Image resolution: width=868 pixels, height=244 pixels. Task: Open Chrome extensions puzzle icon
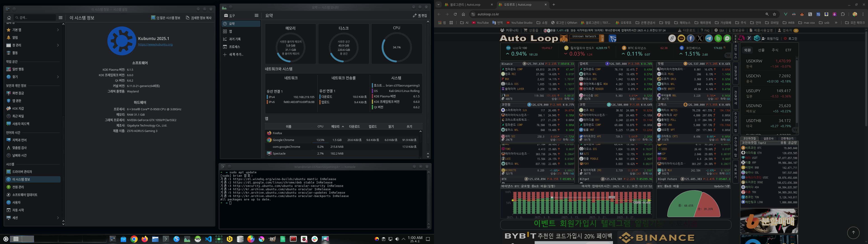click(843, 14)
